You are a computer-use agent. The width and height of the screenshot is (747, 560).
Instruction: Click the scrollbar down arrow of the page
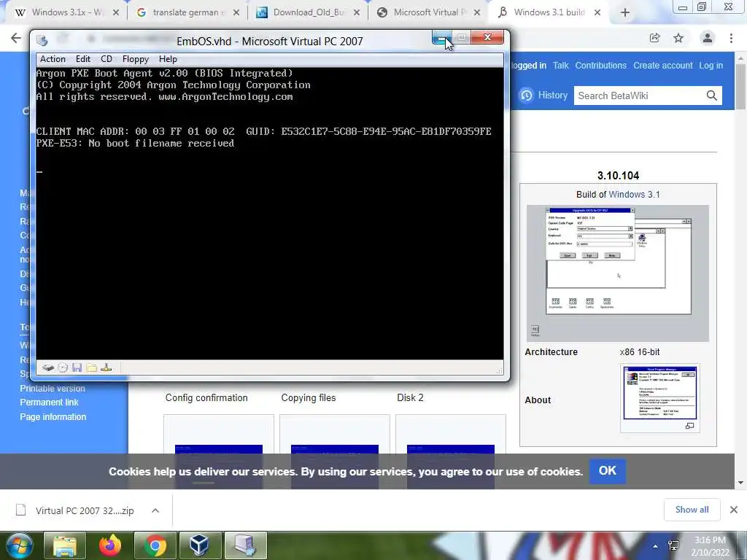[x=740, y=483]
